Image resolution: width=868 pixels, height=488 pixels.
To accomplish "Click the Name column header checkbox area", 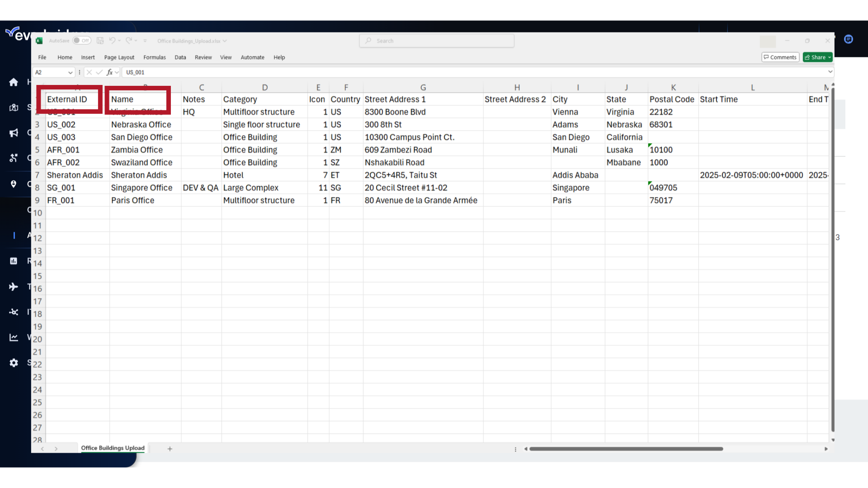I will pos(138,99).
